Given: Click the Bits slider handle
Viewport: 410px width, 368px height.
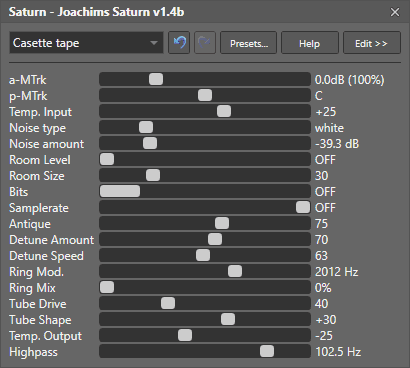Looking at the screenshot, I should point(120,191).
